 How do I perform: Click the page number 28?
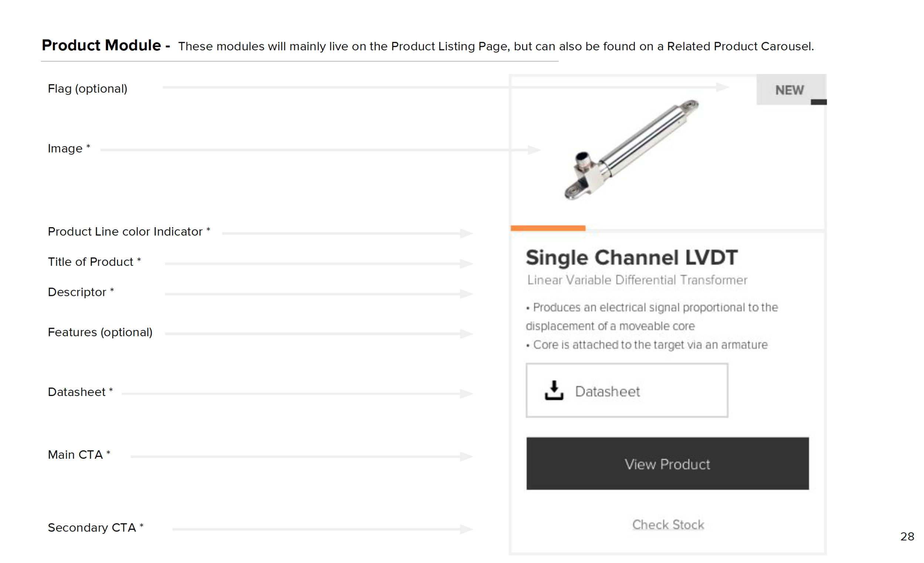pyautogui.click(x=907, y=536)
